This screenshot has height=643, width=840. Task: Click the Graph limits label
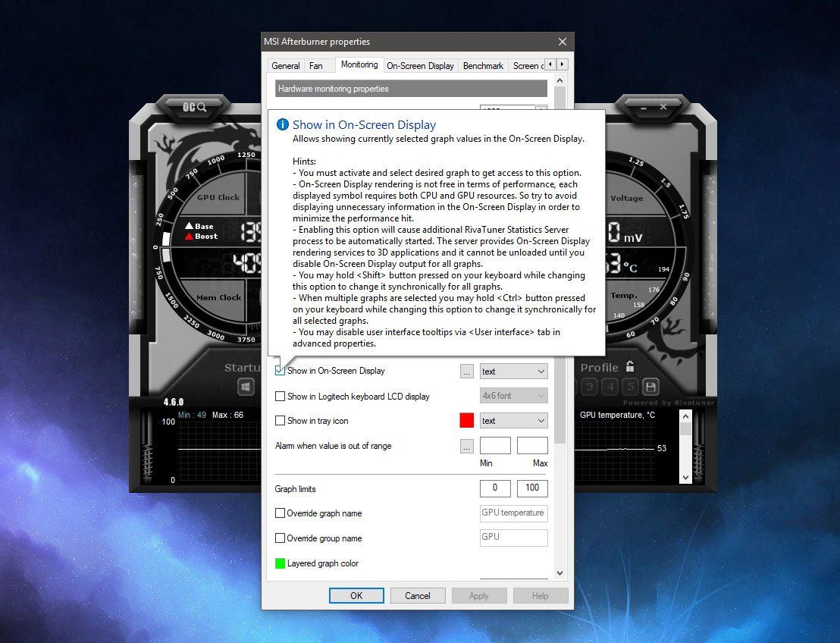pos(295,488)
